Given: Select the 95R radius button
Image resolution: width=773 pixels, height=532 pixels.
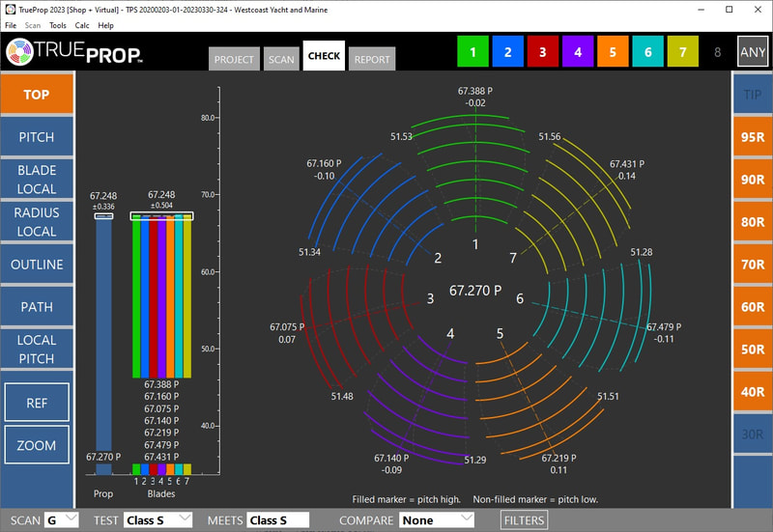Looking at the screenshot, I should [x=752, y=137].
